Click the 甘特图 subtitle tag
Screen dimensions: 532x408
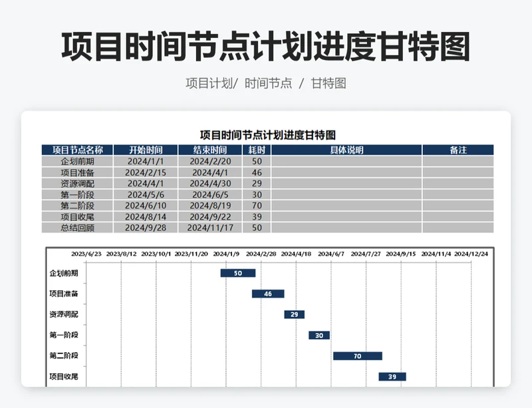(329, 83)
